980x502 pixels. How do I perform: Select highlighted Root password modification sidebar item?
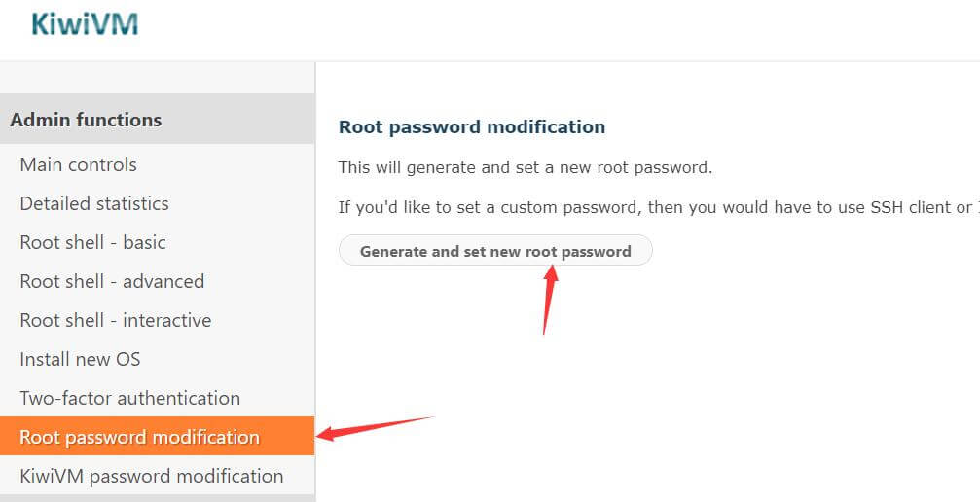[x=139, y=437]
